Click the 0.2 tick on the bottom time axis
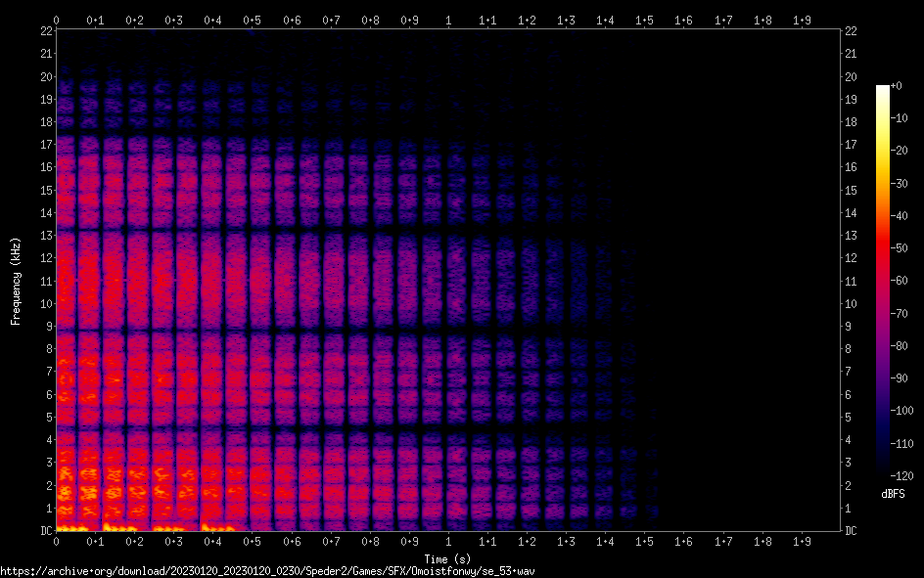 click(135, 541)
